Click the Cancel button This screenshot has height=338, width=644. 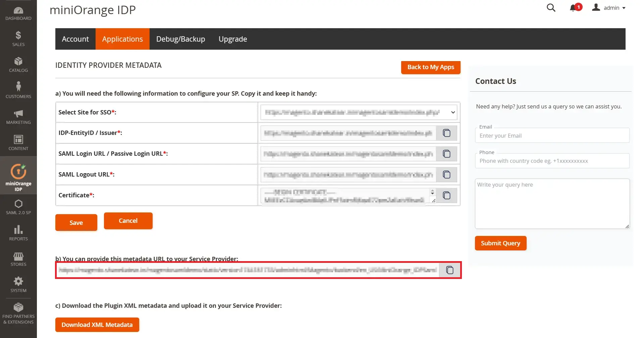(128, 221)
